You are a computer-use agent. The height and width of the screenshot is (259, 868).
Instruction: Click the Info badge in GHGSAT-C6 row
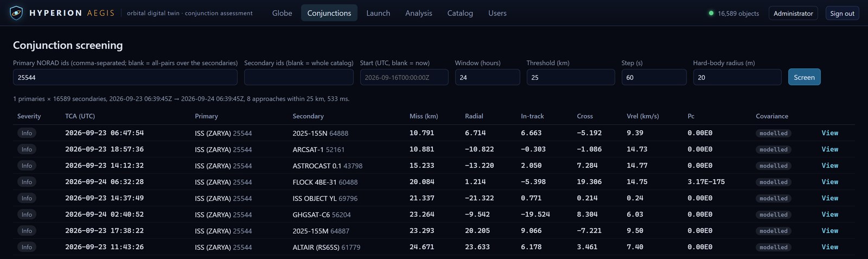tap(27, 214)
